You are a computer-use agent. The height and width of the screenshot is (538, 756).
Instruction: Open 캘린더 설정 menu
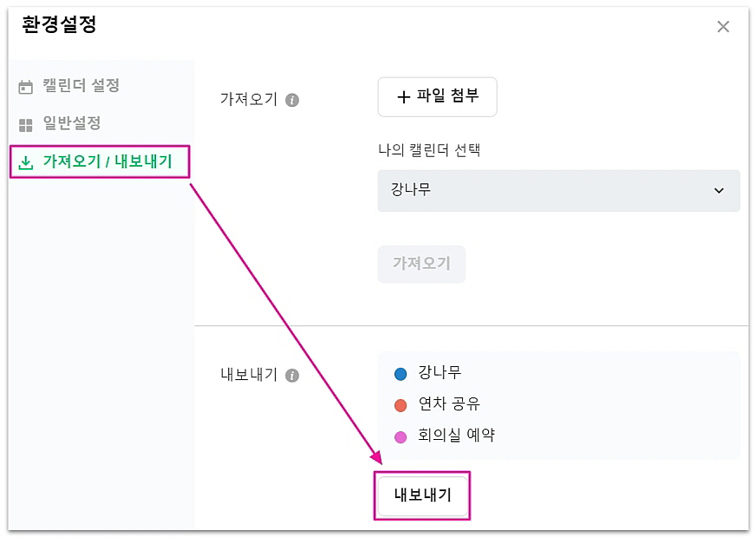click(x=81, y=86)
